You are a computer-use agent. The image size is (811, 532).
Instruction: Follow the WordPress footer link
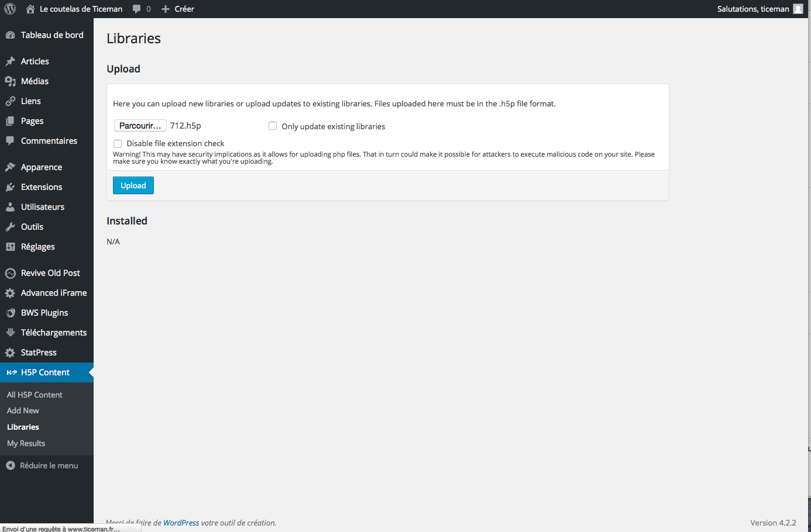point(181,523)
